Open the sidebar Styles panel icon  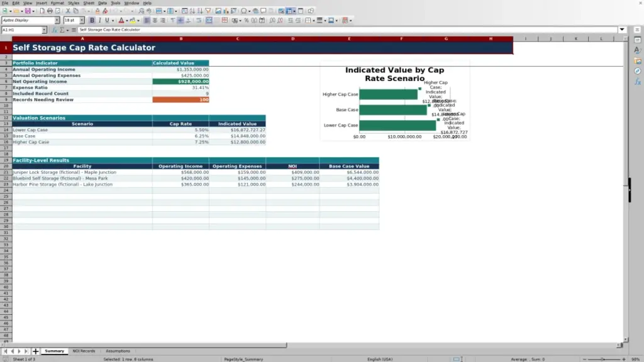(x=638, y=50)
